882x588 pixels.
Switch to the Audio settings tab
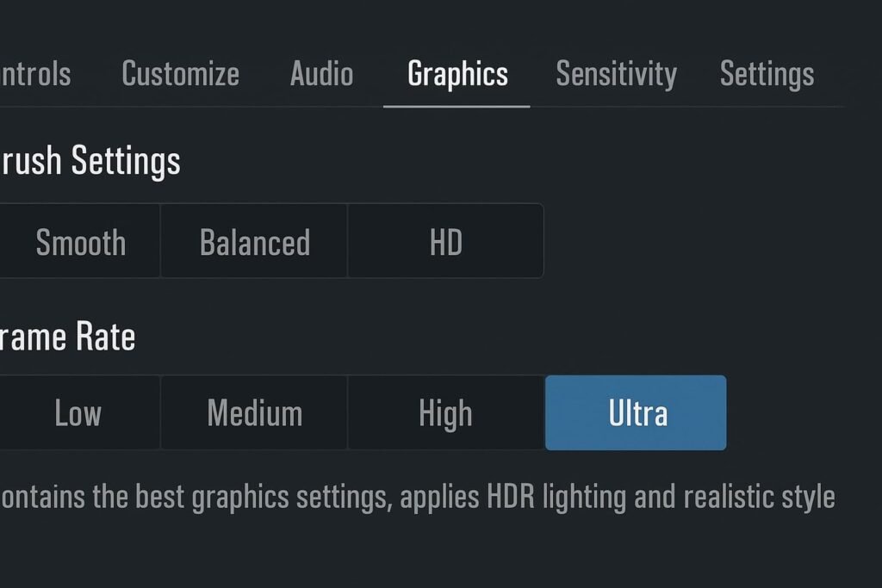tap(321, 73)
